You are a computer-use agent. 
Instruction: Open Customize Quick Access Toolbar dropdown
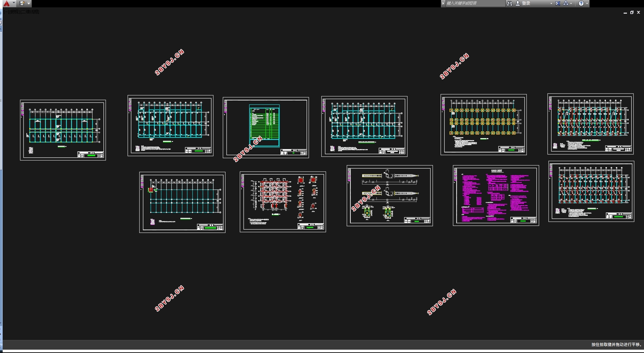tap(29, 3)
